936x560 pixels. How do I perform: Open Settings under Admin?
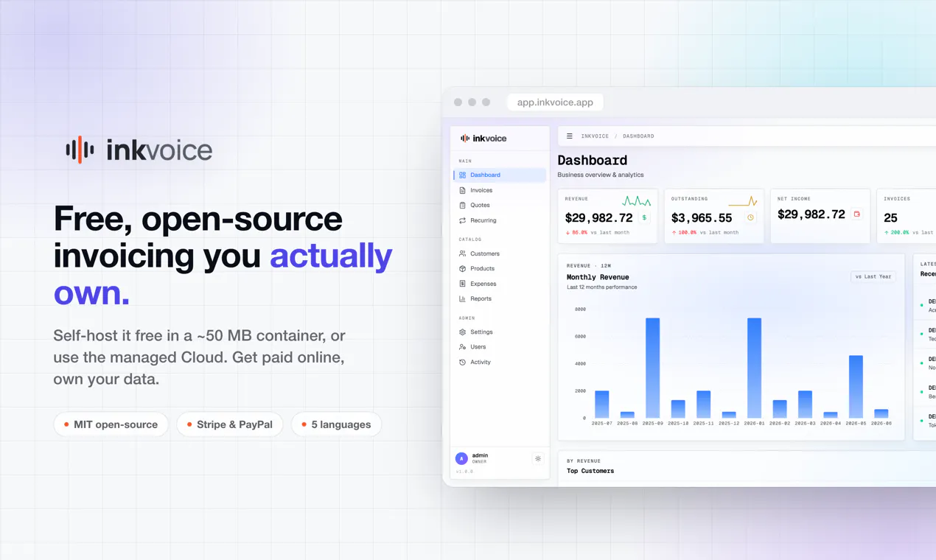coord(500,332)
